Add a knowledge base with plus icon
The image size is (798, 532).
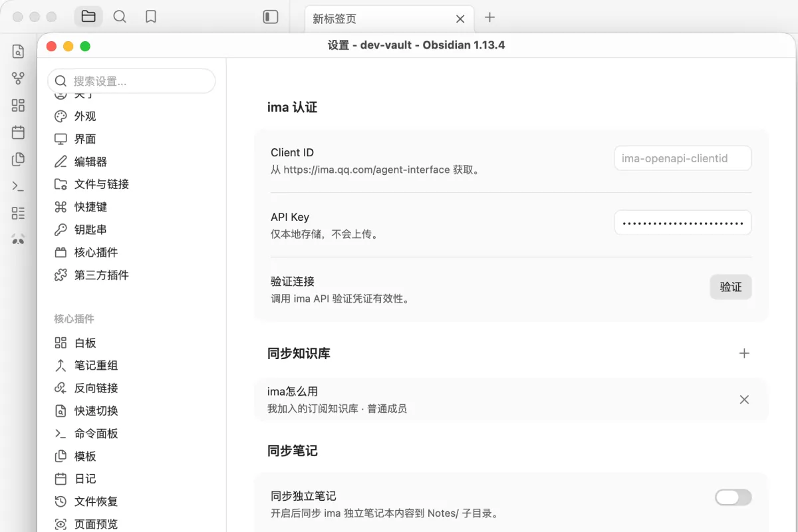(x=744, y=353)
